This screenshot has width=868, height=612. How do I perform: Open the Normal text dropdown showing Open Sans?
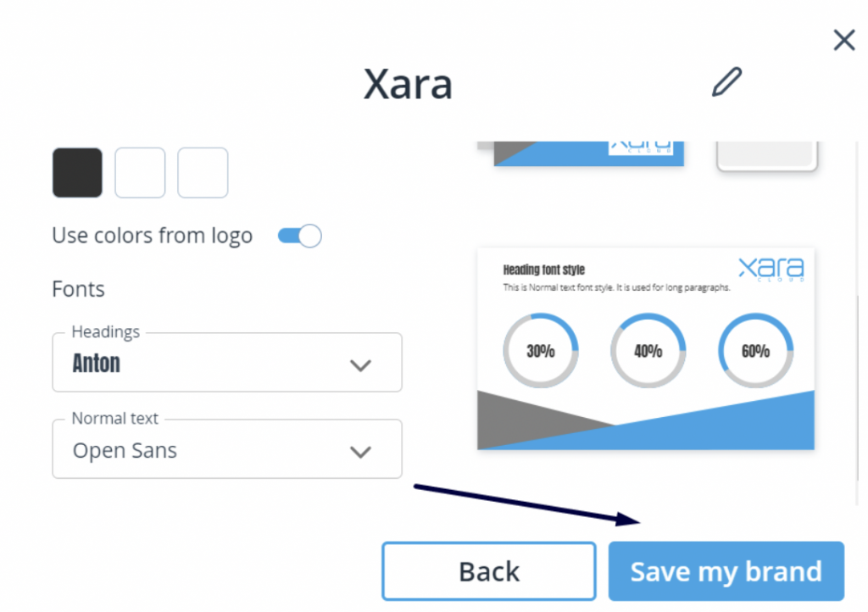tap(227, 448)
